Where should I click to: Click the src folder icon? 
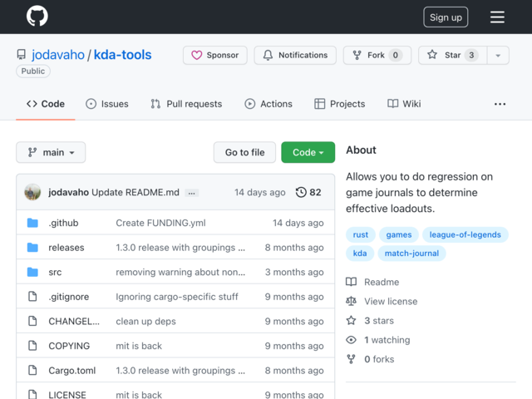coord(32,272)
